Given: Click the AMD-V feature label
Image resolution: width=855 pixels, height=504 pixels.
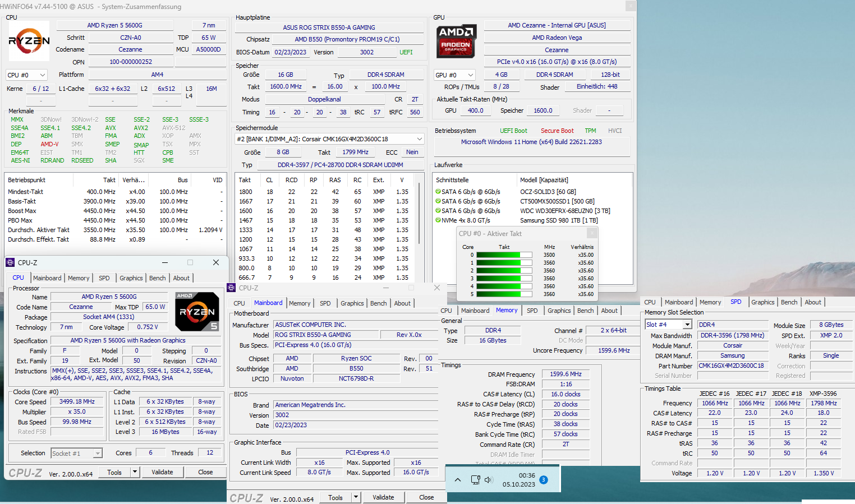Looking at the screenshot, I should click(x=49, y=144).
